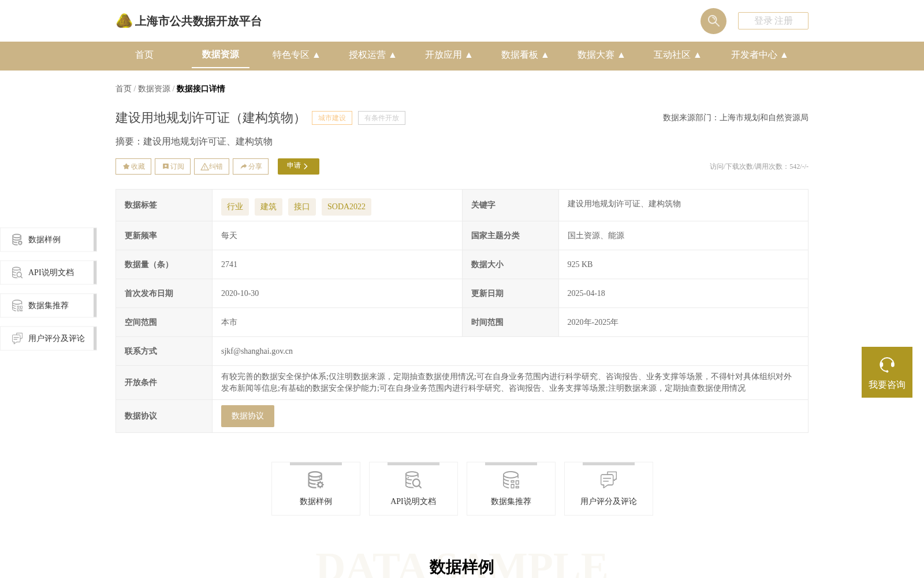Screen dimensions: 924x578
Task: Expand the 互动社区 dropdown arrow
Action: coord(698,55)
